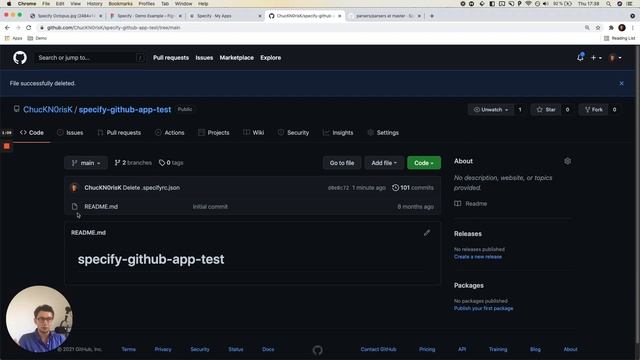This screenshot has height=360, width=640.
Task: Switch to the Insights tab
Action: [x=338, y=133]
